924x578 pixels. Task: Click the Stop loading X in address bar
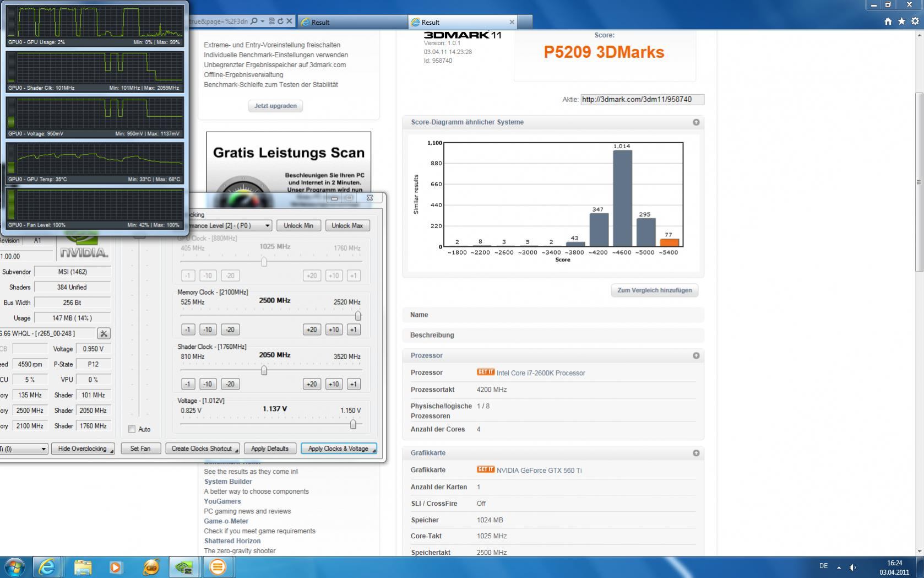tap(289, 21)
